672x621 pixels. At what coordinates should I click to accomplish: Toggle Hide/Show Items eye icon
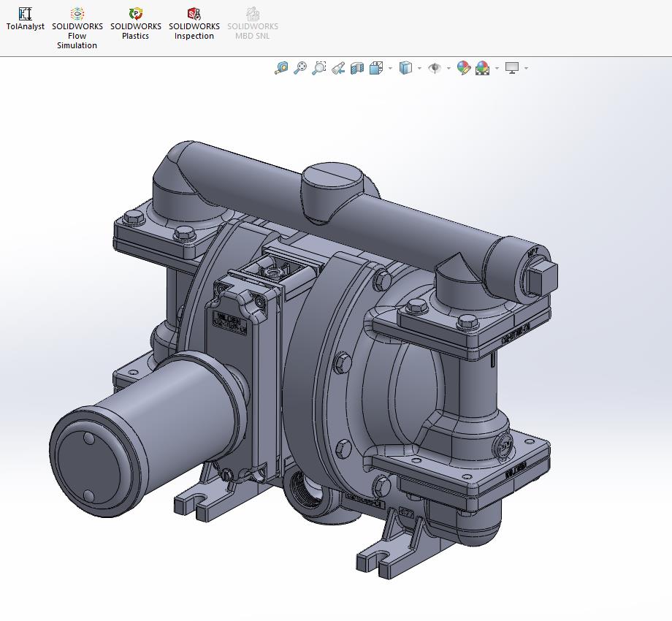coord(435,68)
